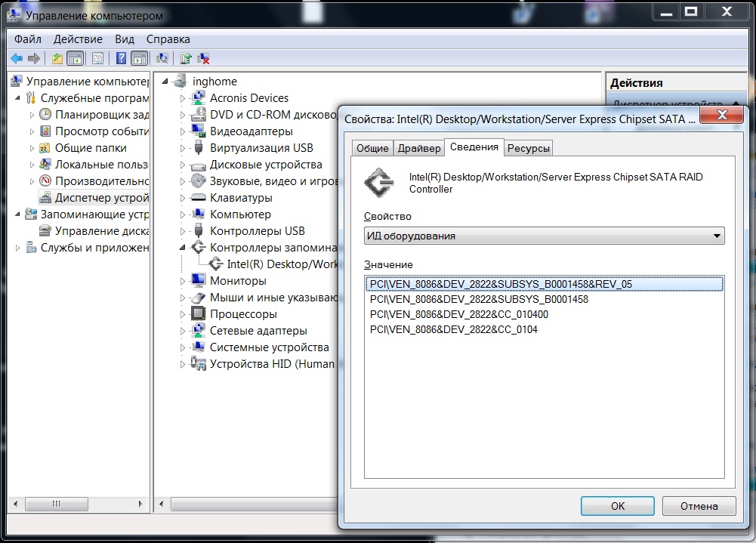Select Звуковые, видео и игровые устройства

pyautogui.click(x=274, y=181)
